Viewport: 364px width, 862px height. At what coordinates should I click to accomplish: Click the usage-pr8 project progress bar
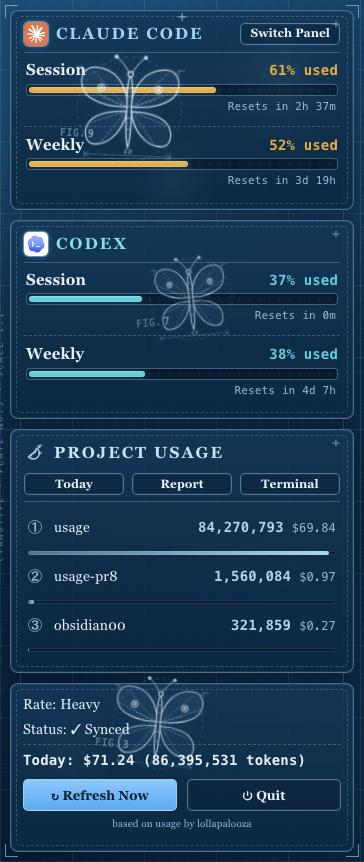click(x=181, y=602)
